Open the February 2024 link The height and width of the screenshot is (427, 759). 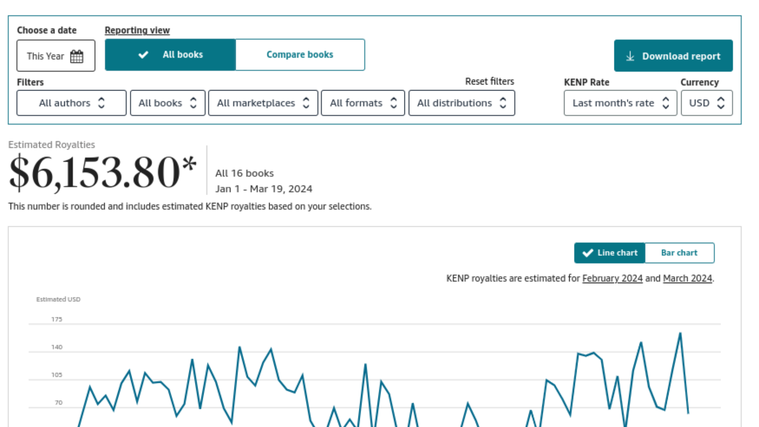point(612,279)
